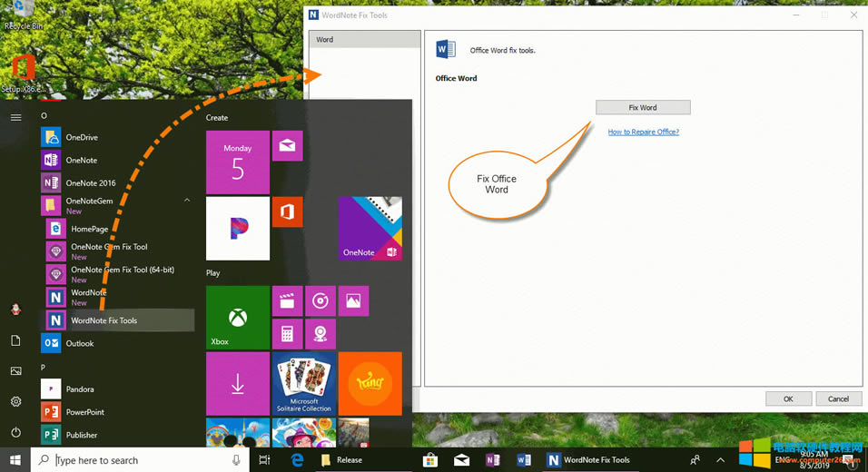Image resolution: width=868 pixels, height=472 pixels.
Task: Click the Power icon in Start menu
Action: (15, 432)
